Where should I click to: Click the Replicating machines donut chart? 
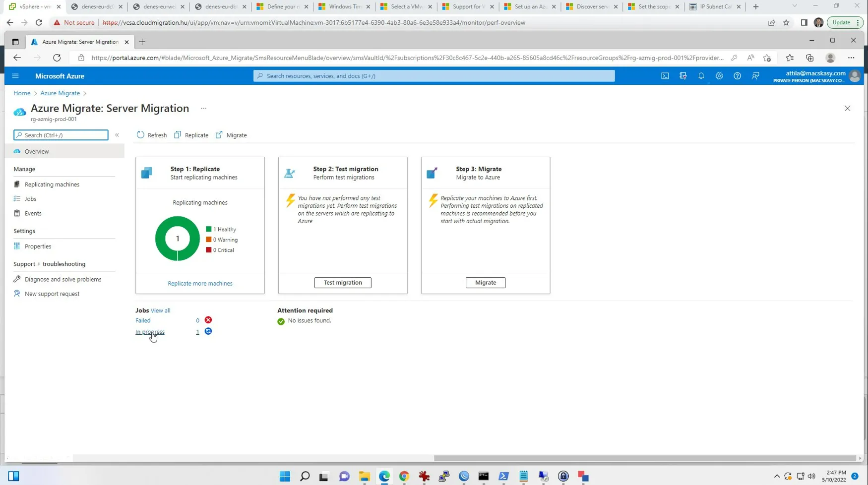pyautogui.click(x=178, y=239)
